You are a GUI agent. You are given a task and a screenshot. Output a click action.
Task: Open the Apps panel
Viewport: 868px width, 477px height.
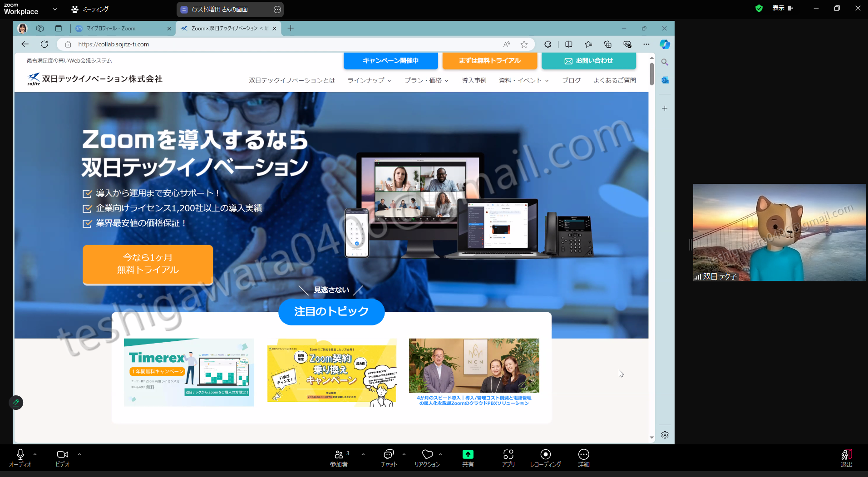tap(508, 457)
